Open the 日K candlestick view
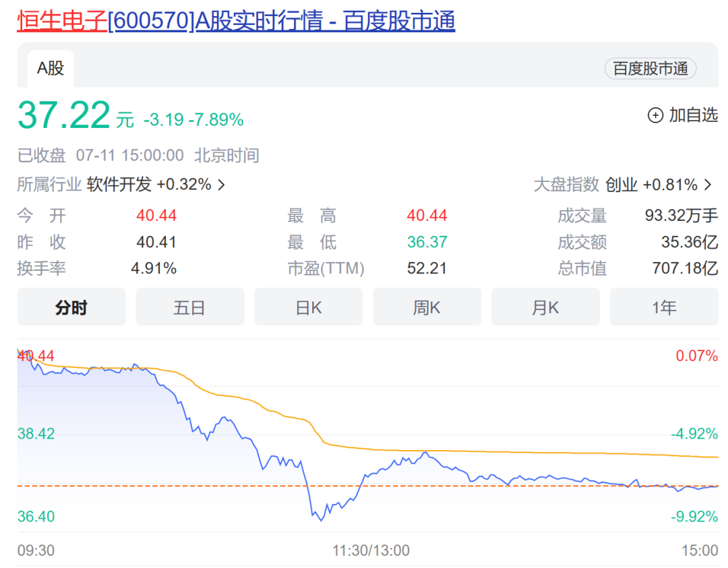The height and width of the screenshot is (568, 728). 308,307
